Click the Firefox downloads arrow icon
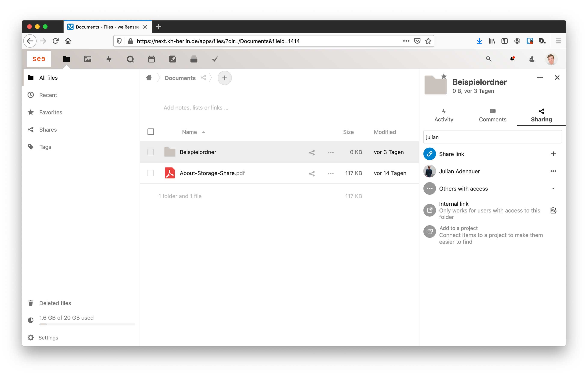Screen dimensions: 588x383 tap(479, 41)
